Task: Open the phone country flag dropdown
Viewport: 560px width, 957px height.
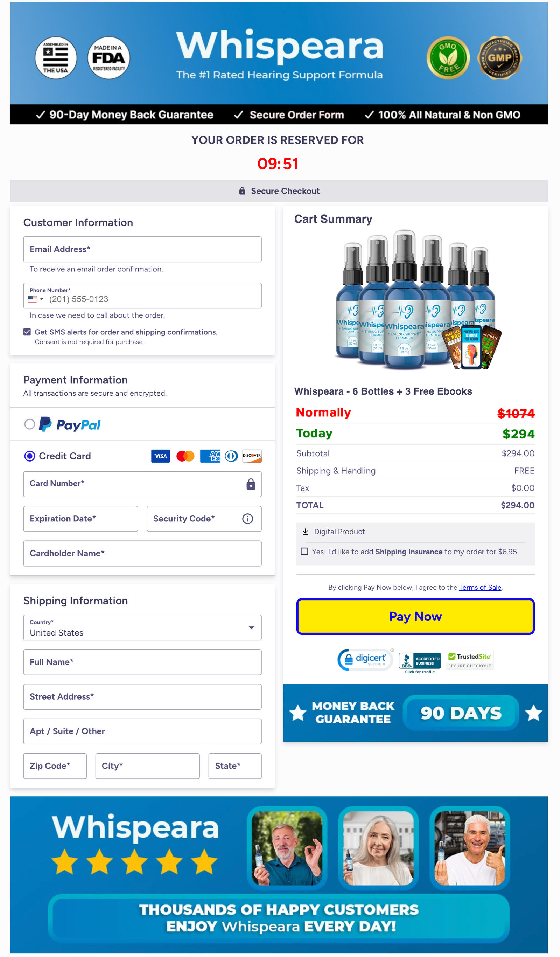Action: click(36, 299)
